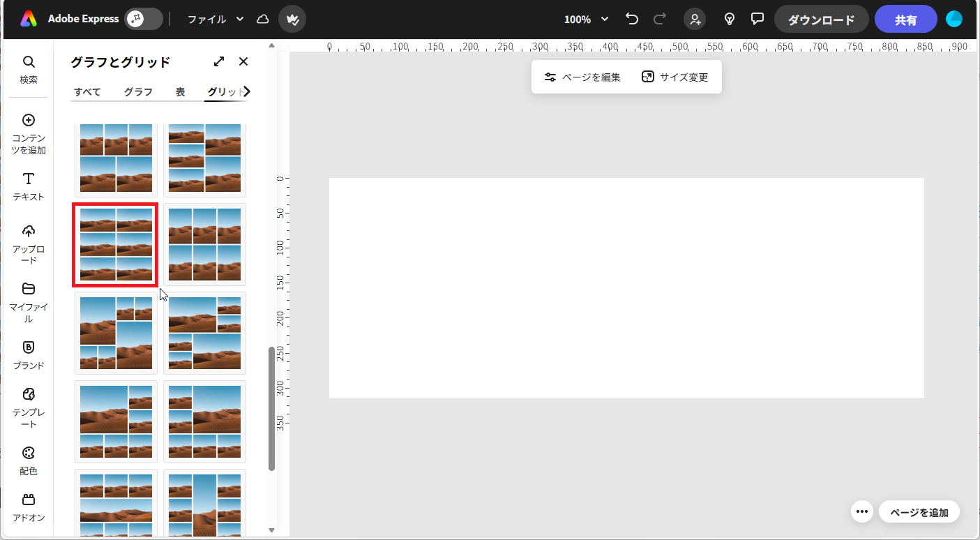Switch to the グラフ tab
Viewport: 980px width, 540px height.
[x=138, y=92]
